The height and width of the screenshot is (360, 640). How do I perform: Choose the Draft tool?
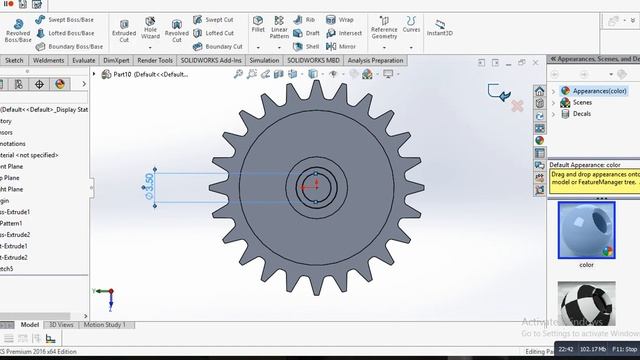coord(306,33)
